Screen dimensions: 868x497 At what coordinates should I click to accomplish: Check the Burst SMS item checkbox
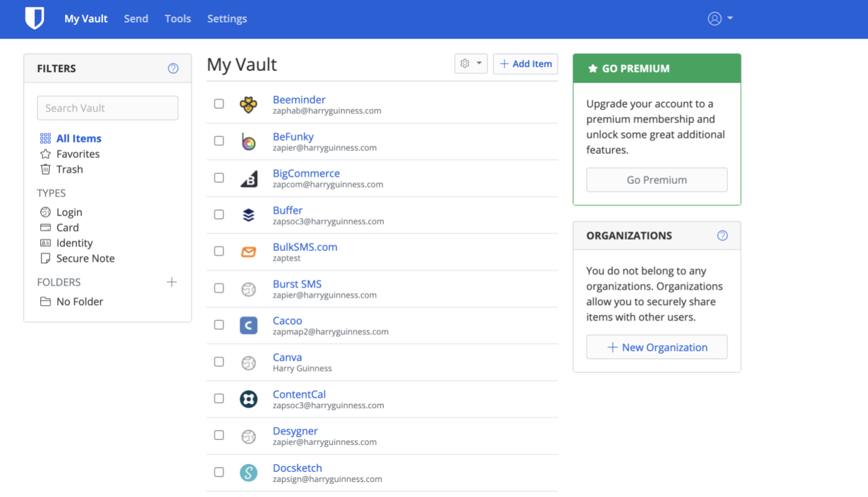(x=219, y=288)
